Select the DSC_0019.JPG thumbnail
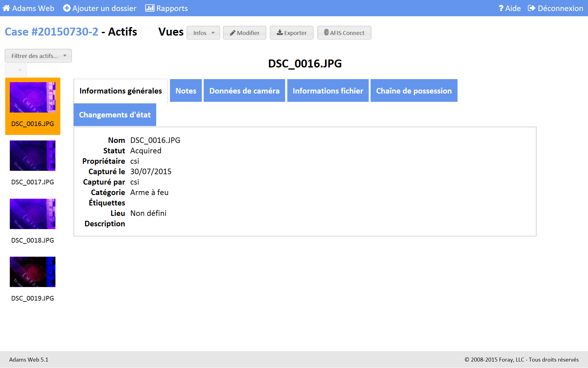Viewport: 588px width, 368px height. (x=32, y=272)
